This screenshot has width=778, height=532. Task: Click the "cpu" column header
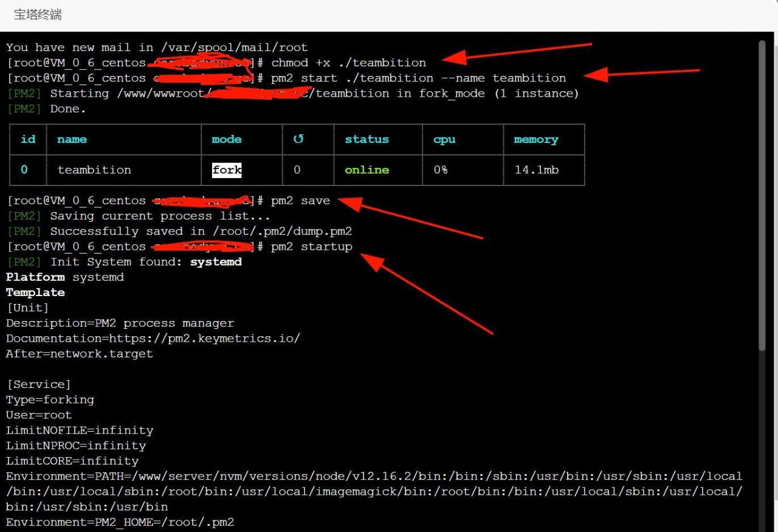click(444, 139)
